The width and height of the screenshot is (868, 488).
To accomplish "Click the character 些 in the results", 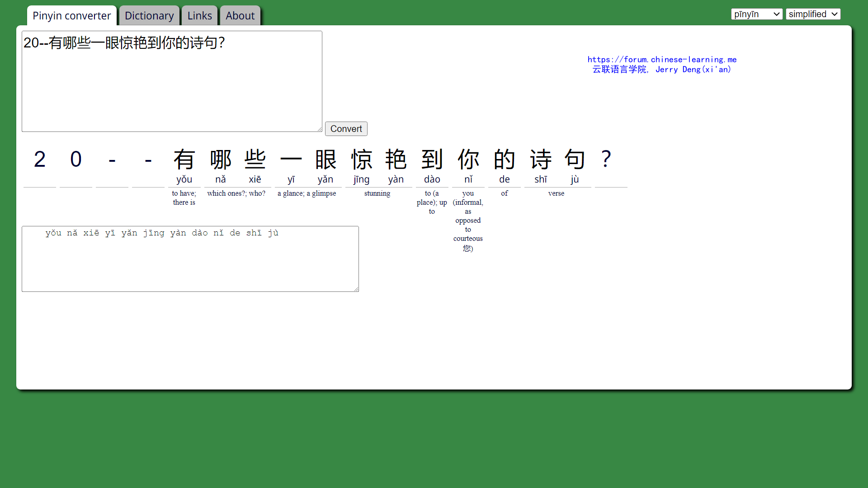I will [x=255, y=159].
